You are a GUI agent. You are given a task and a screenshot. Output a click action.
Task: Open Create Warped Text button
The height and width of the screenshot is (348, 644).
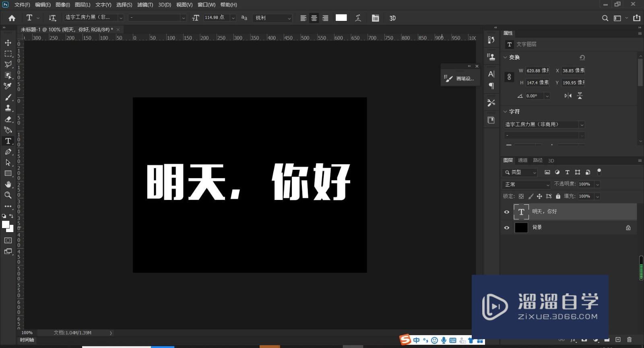click(x=358, y=18)
